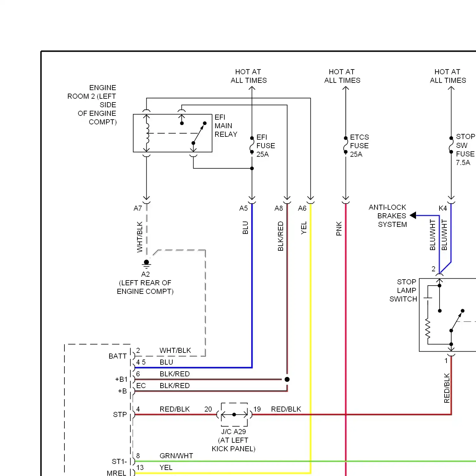Click the (LEFT REAR OF ENGINE COMPT) text
Viewport: 476px width, 476px height.
click(145, 287)
